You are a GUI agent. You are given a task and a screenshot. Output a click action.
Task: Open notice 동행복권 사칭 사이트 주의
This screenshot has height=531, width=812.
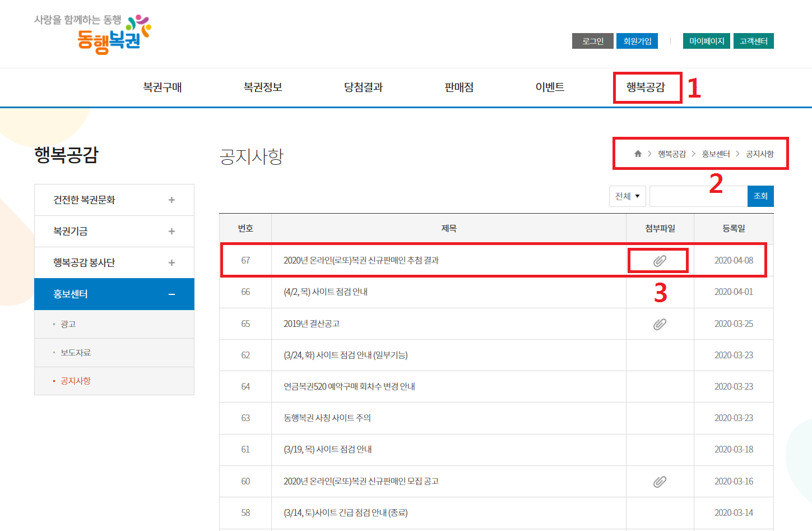327,418
